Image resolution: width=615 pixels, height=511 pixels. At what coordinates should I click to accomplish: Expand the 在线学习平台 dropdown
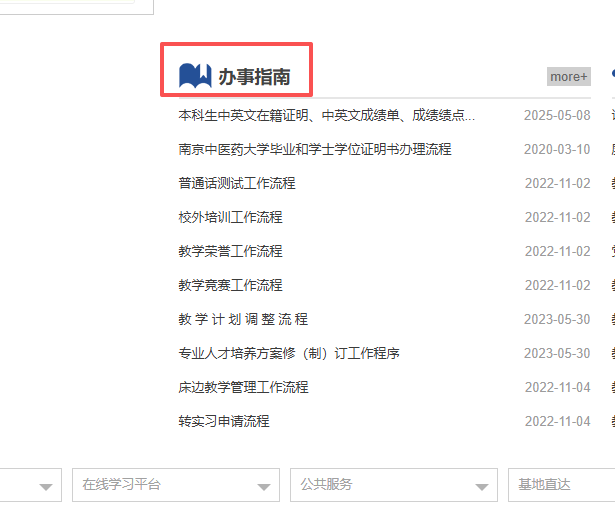175,485
